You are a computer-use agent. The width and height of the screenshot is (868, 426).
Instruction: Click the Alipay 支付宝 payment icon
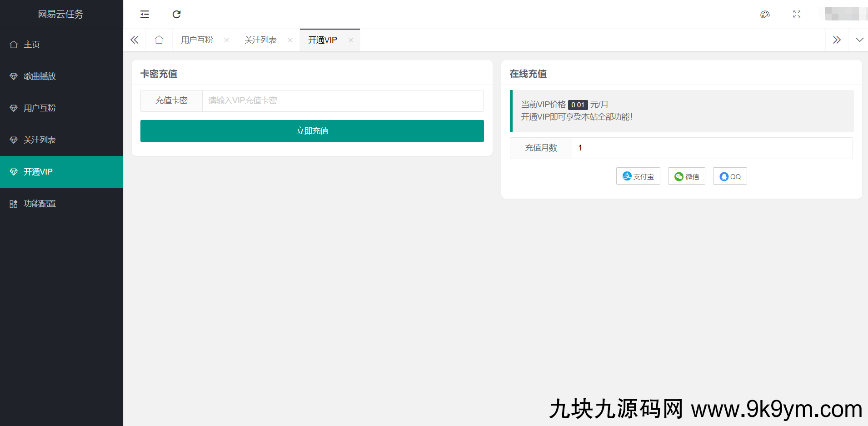click(638, 176)
